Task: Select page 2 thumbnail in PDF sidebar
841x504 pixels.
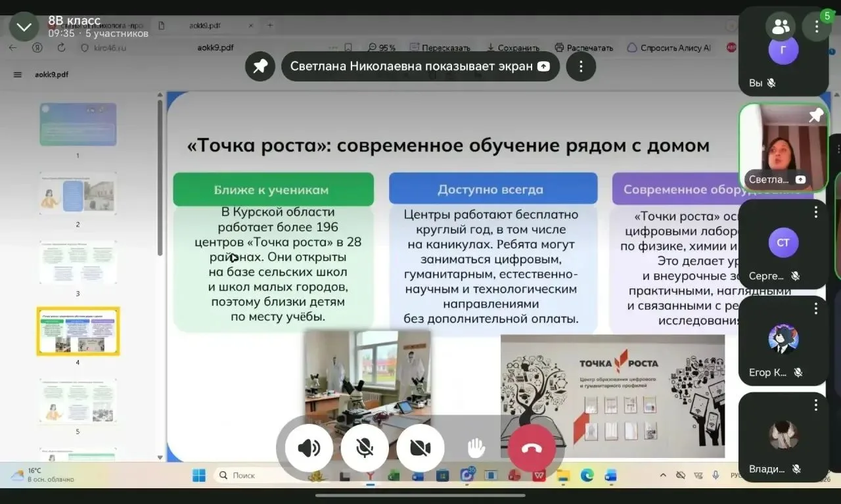Action: coord(78,193)
